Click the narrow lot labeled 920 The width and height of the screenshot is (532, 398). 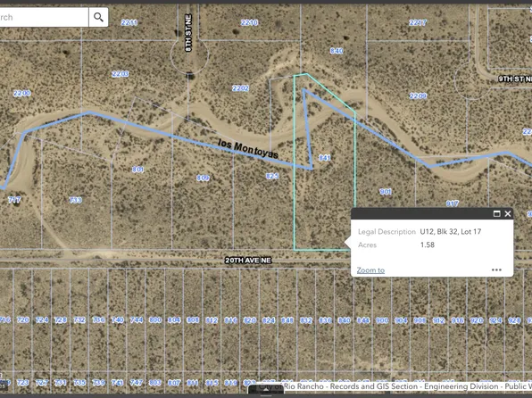click(477, 320)
